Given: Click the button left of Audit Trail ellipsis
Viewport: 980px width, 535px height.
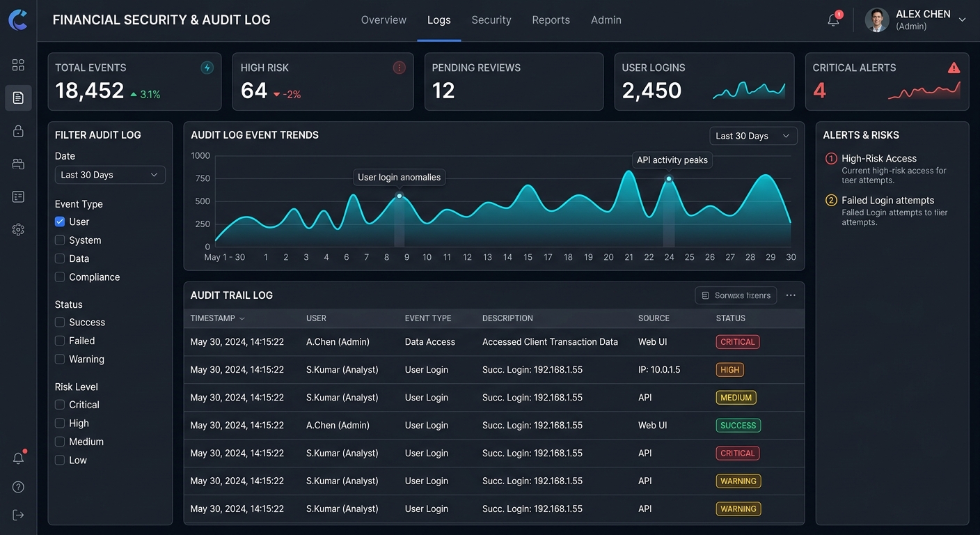Looking at the screenshot, I should pos(736,295).
